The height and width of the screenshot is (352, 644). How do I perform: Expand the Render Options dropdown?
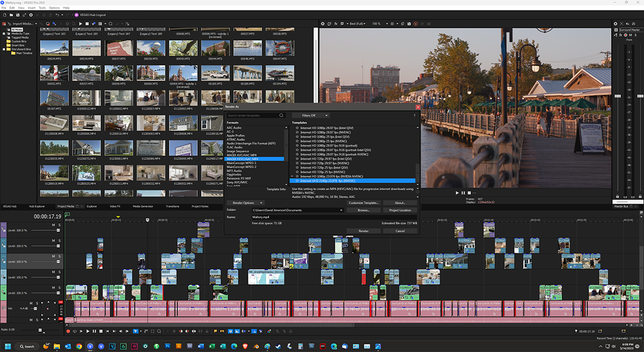click(245, 203)
